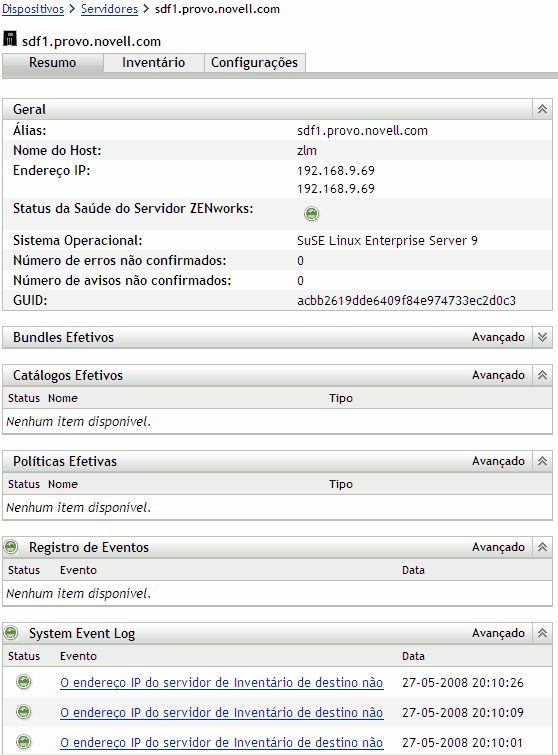Switch to the Inventário tab
The width and height of the screenshot is (558, 755).
154,63
